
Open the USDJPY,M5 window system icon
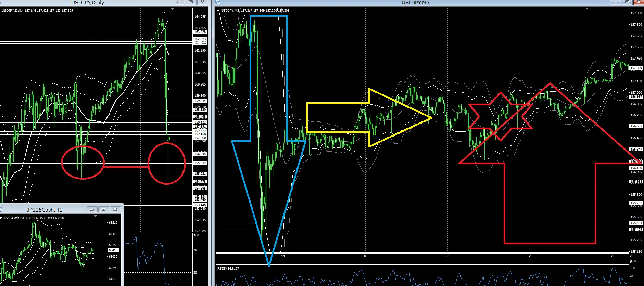coord(218,2)
